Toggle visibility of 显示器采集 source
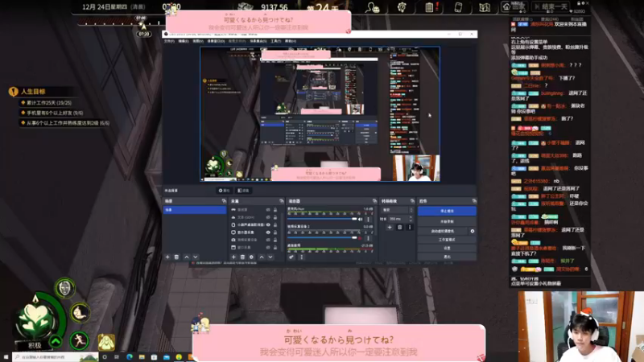The height and width of the screenshot is (362, 644). click(268, 232)
